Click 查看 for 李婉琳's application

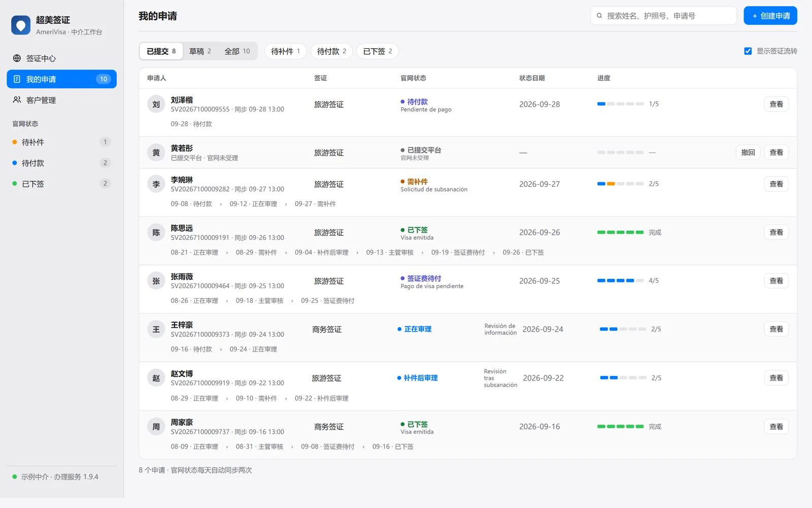pyautogui.click(x=776, y=184)
